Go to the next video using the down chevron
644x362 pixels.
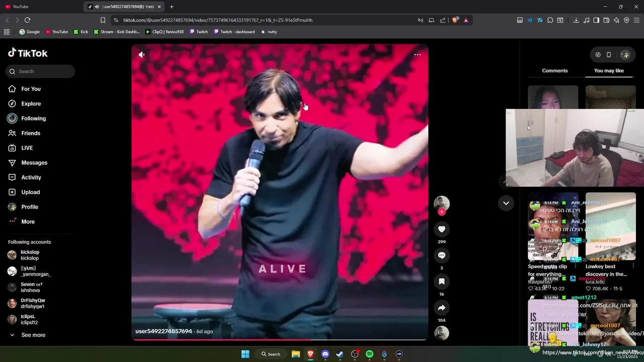(x=506, y=203)
